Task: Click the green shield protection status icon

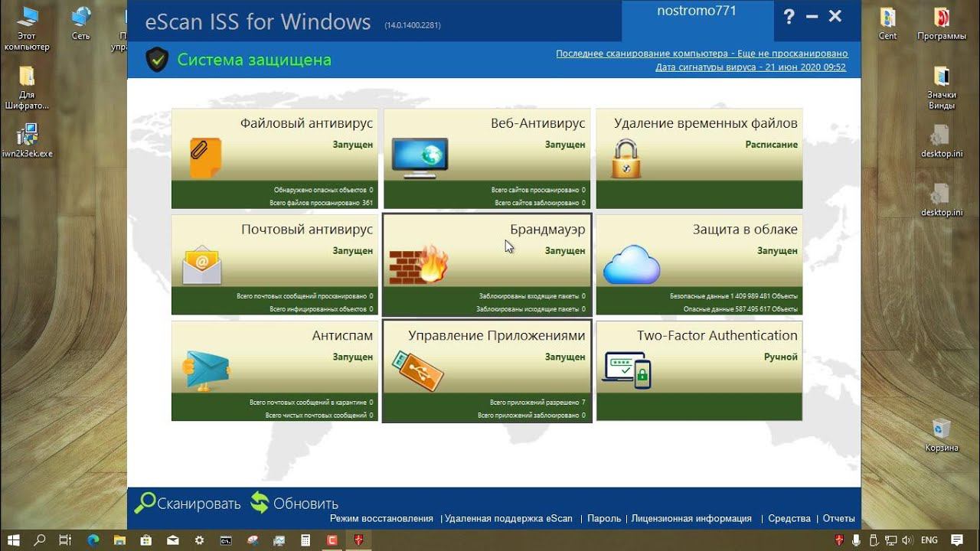Action: [x=157, y=60]
